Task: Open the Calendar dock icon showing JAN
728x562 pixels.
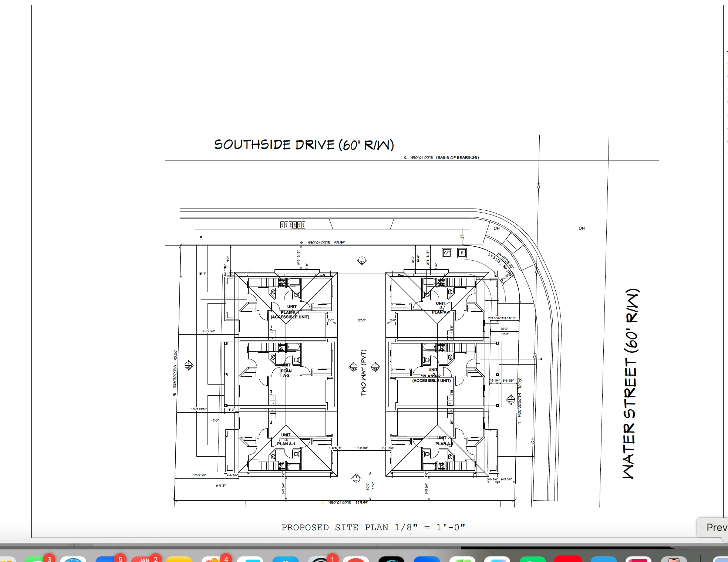Action: [145, 559]
